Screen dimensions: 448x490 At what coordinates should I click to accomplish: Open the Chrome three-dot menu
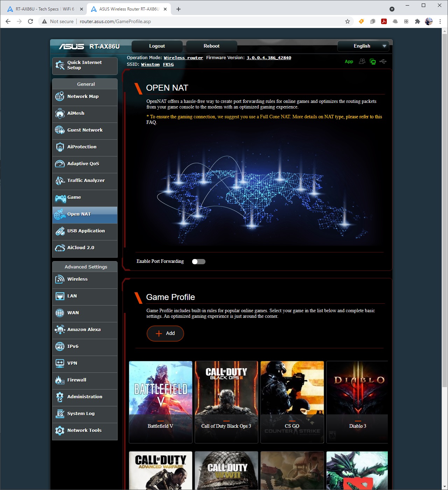(440, 21)
